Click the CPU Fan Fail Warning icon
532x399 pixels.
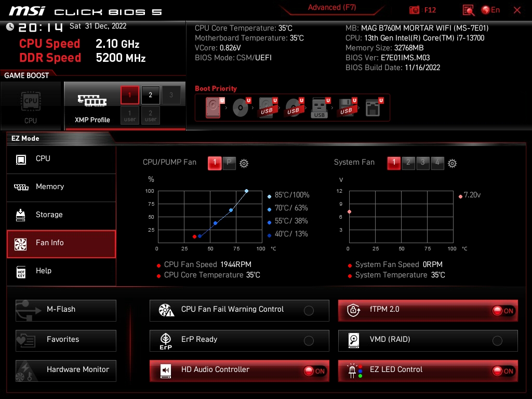coord(166,310)
